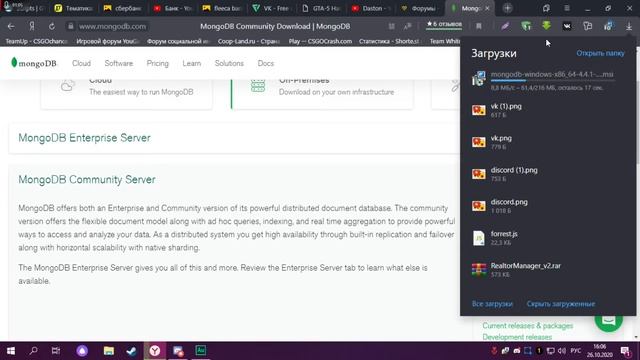The height and width of the screenshot is (360, 640).
Task: Open the green editor app on taskbar
Action: point(200,351)
